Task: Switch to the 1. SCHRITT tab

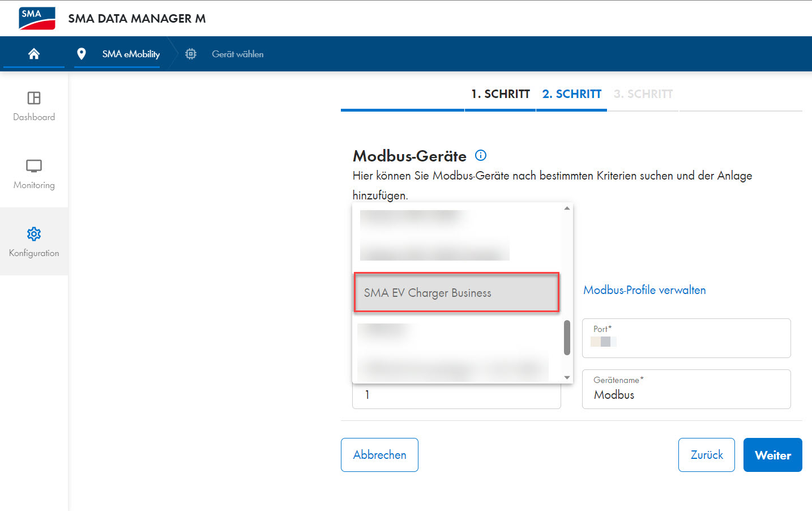Action: pos(501,94)
